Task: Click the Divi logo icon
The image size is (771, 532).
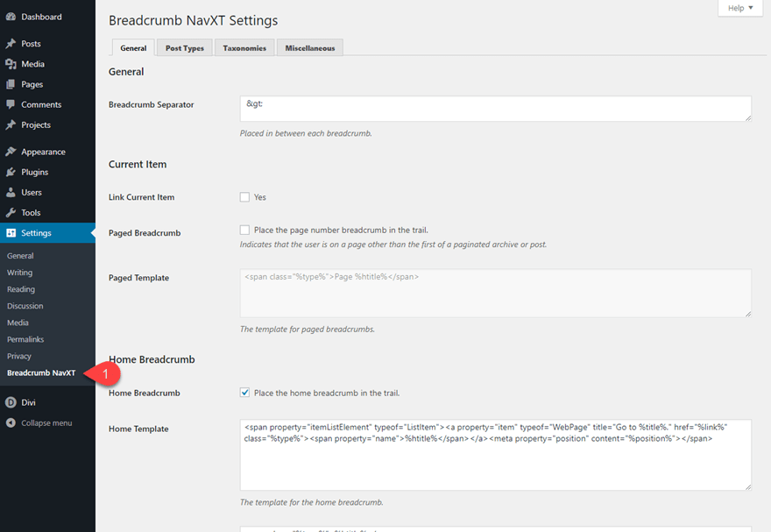Action: coord(11,402)
